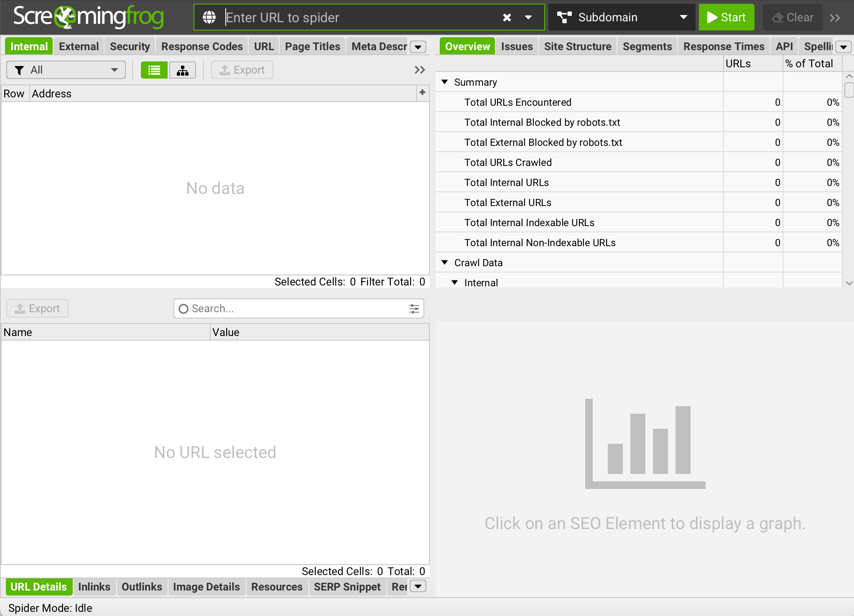This screenshot has width=854, height=616.
Task: Click the Screaming Frog logo
Action: 88,17
